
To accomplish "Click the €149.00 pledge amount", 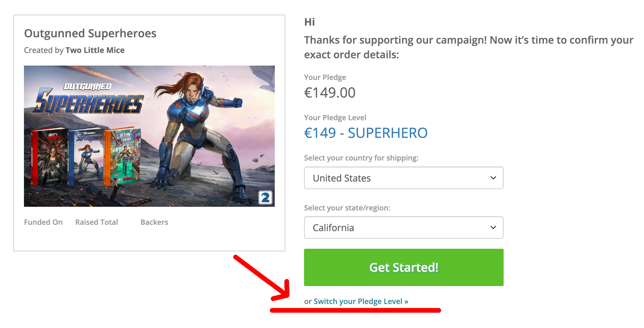I will pos(330,93).
